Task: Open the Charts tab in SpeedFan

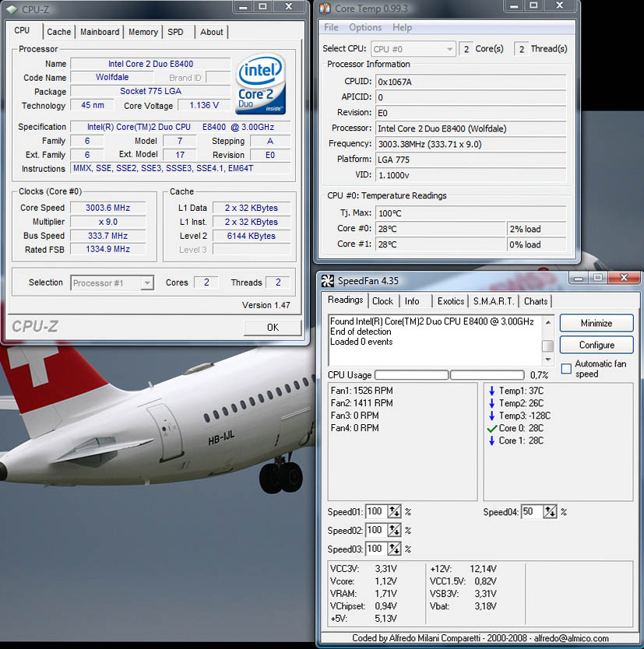Action: (x=536, y=301)
